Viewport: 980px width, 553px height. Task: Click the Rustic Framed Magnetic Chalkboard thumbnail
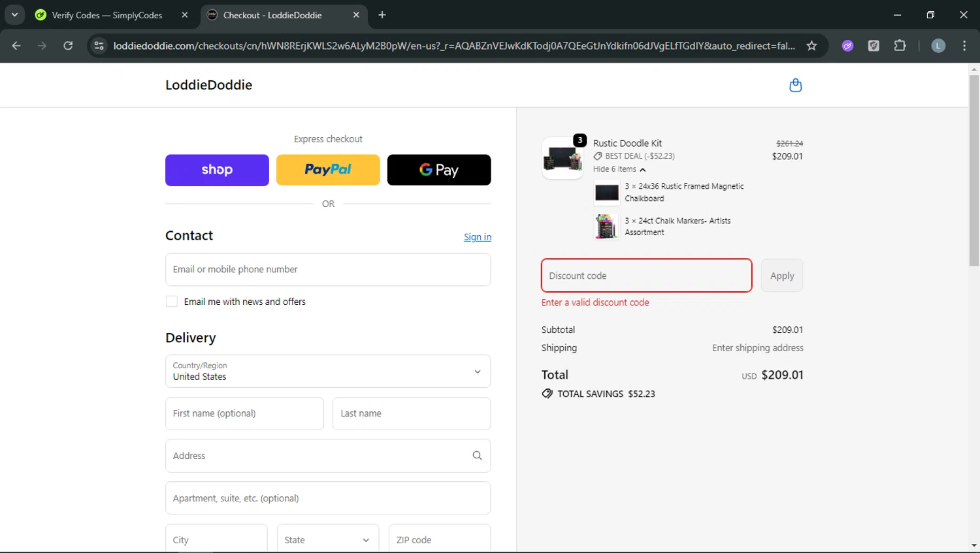pyautogui.click(x=606, y=193)
